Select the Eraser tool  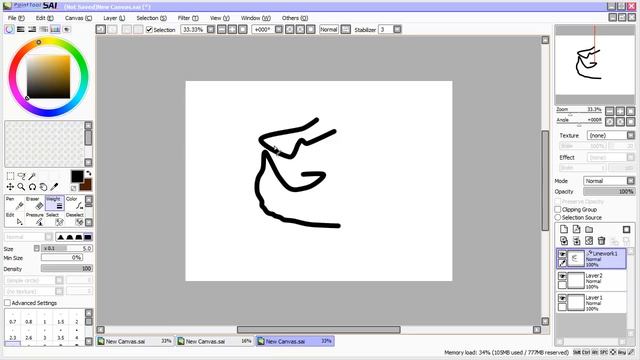click(x=34, y=203)
